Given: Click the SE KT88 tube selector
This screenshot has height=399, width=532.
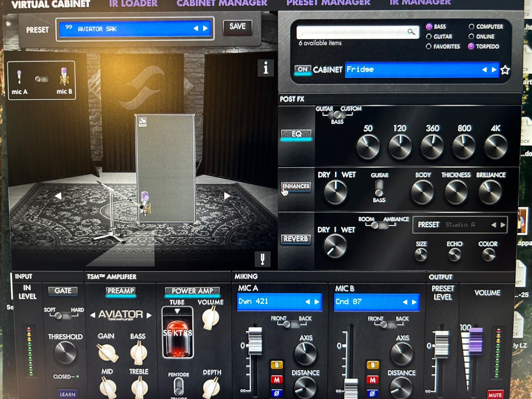Looking at the screenshot, I should point(177,332).
